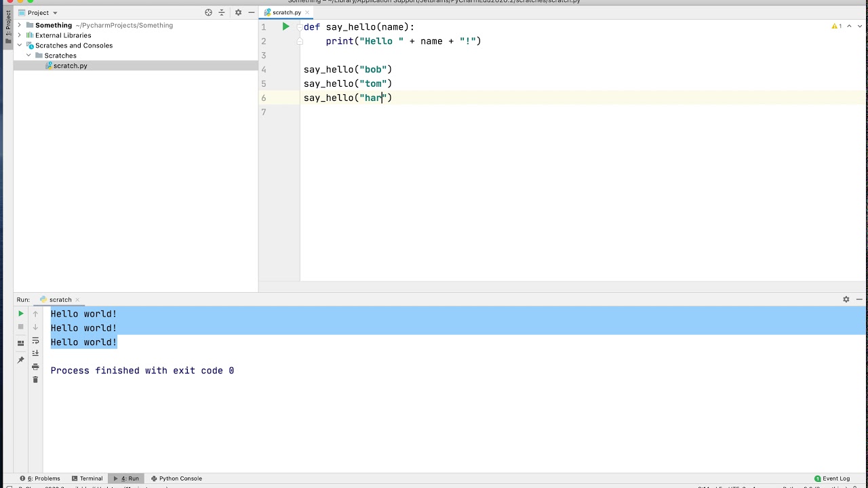Viewport: 868px width, 488px height.
Task: Click the Scratches folder label
Action: (x=60, y=56)
